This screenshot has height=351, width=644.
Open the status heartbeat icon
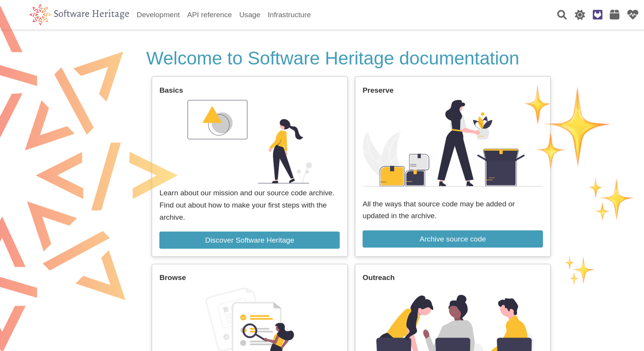(633, 14)
